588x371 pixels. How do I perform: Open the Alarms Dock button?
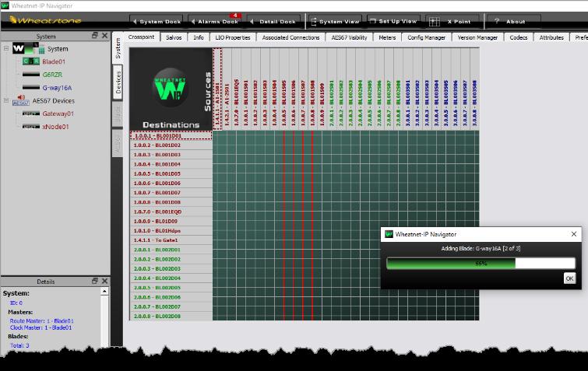tap(214, 22)
